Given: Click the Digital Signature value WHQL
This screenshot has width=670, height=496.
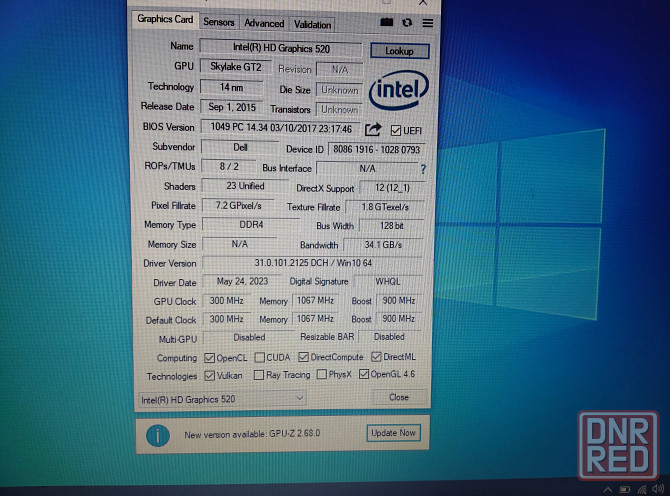Looking at the screenshot, I should pos(388,282).
